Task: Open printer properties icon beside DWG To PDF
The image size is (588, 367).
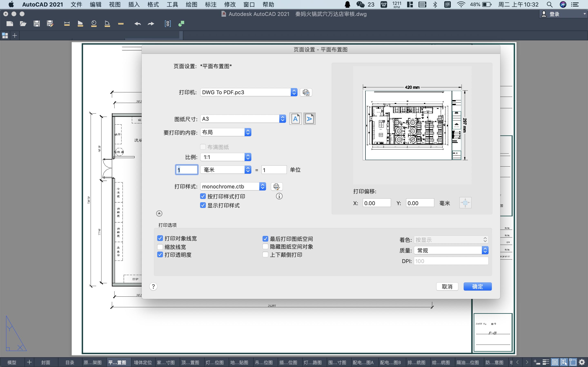Action: coord(306,93)
